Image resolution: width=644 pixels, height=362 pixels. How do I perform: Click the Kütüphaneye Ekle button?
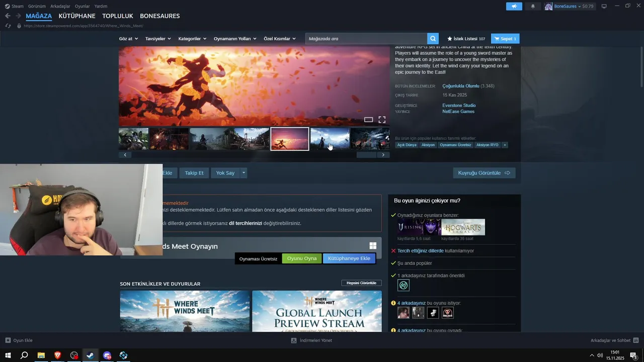tap(349, 258)
